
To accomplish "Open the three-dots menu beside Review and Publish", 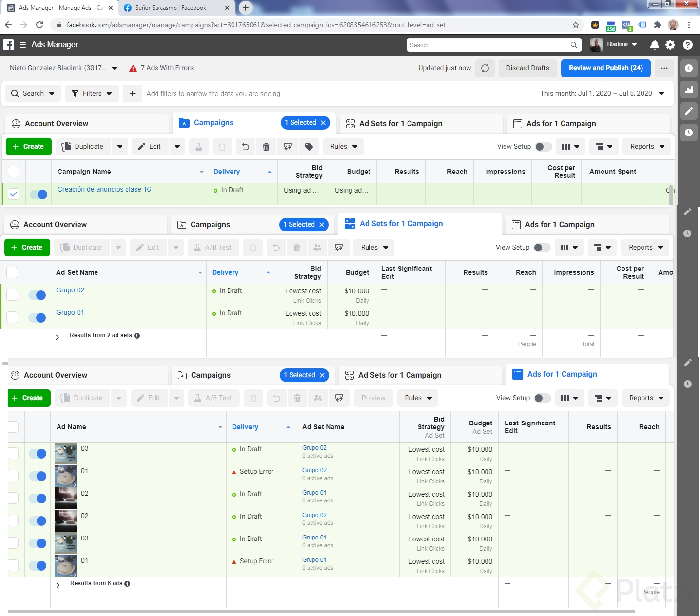I will click(x=664, y=68).
